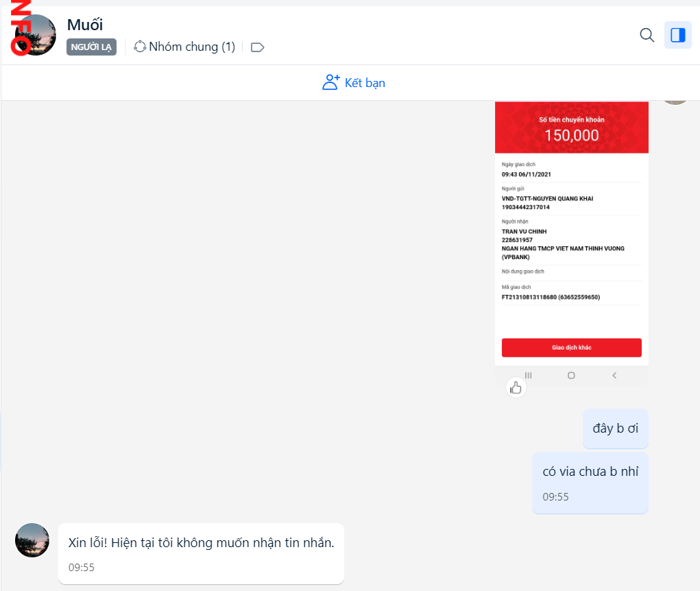Select the message "có via chưa b nhỉ"
Image resolution: width=700 pixels, height=591 pixels.
tap(590, 472)
